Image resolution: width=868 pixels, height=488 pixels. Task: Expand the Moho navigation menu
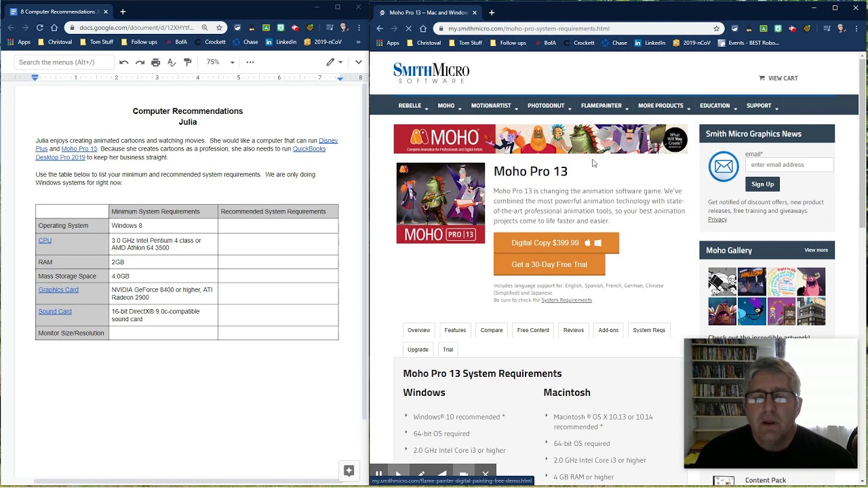coord(449,106)
